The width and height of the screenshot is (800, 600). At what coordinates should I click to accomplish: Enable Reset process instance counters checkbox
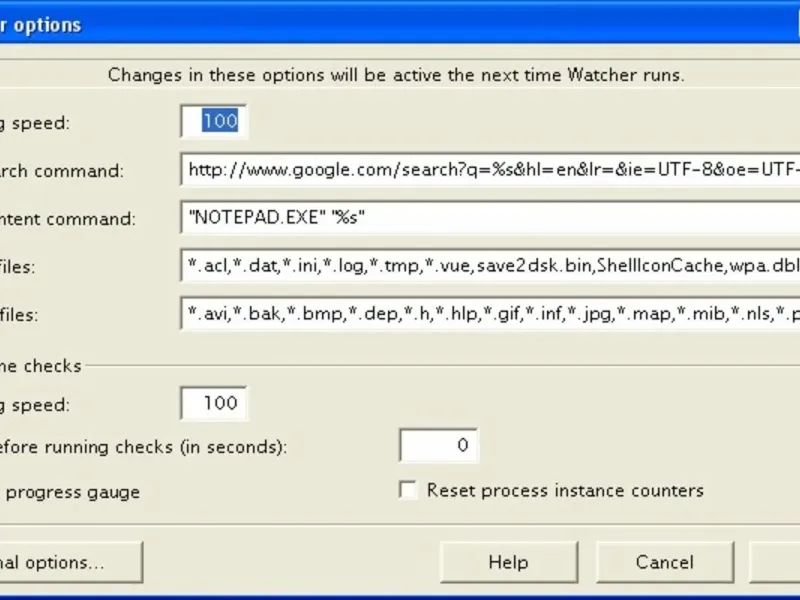[x=408, y=490]
